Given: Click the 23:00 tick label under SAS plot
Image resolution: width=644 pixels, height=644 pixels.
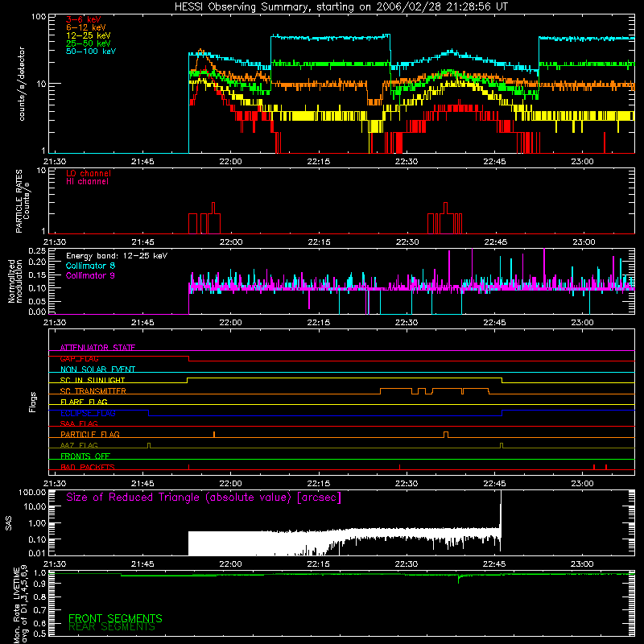Looking at the screenshot, I should (x=582, y=564).
